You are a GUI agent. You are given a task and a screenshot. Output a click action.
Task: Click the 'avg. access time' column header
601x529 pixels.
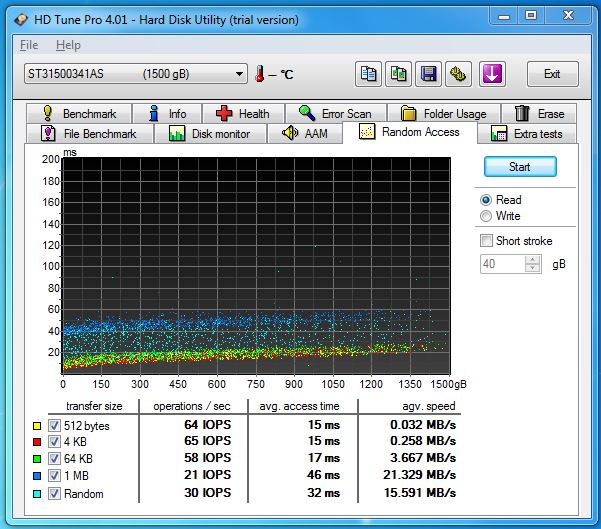tap(299, 406)
